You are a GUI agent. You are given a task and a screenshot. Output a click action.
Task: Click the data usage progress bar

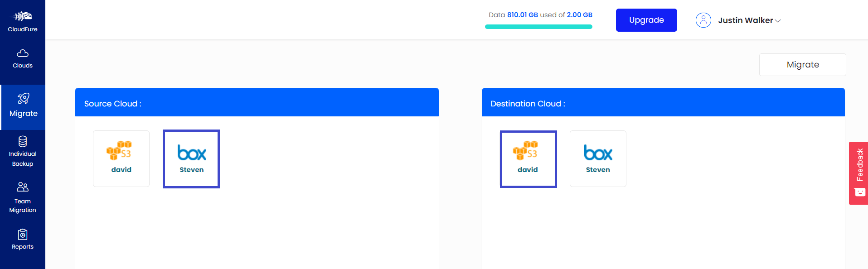pos(538,27)
